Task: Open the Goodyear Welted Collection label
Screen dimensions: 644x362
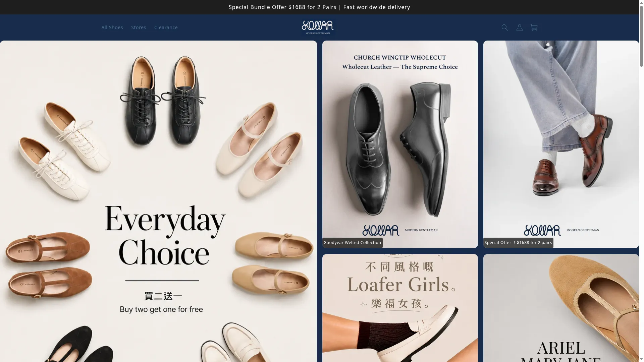Action: pos(352,243)
